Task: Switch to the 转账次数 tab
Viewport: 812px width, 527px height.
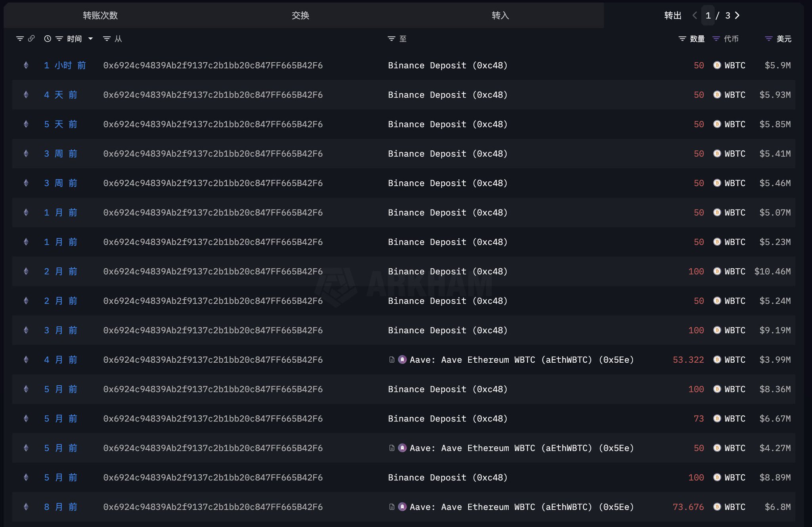Action: (x=100, y=15)
